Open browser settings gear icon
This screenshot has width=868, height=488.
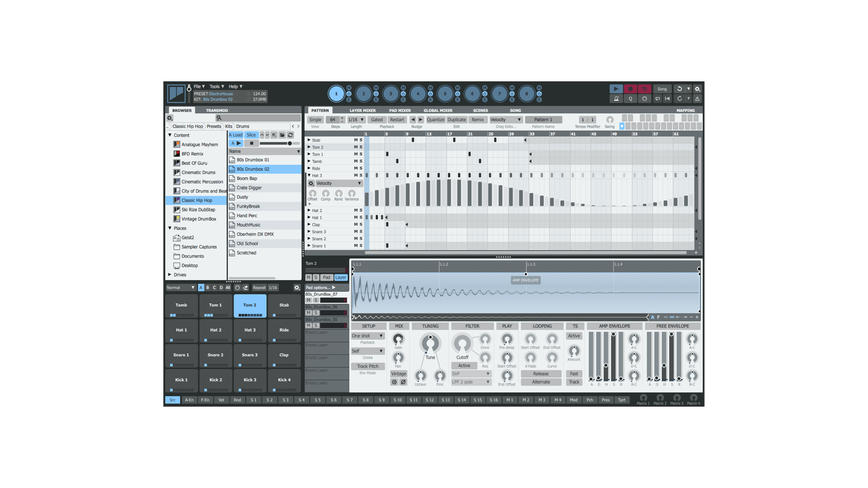click(170, 118)
